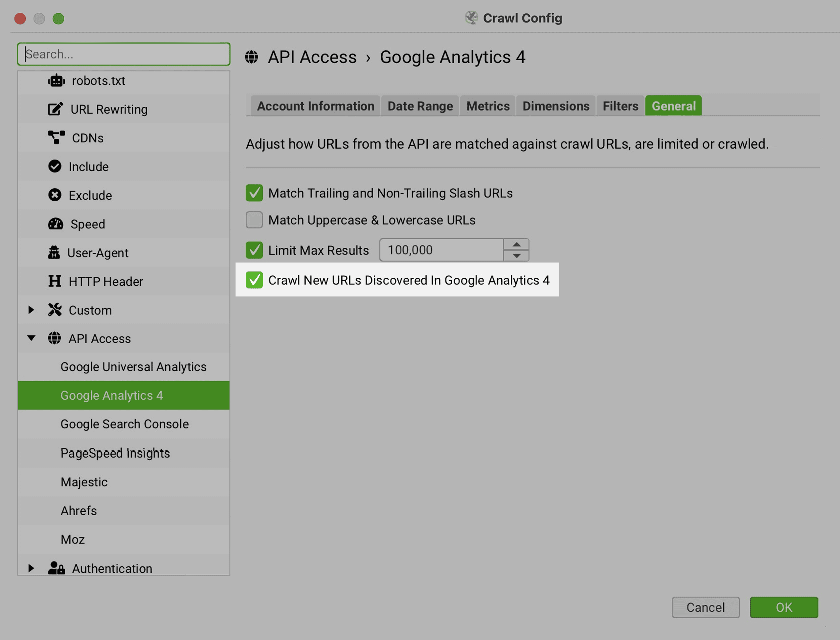Click the Cancel button
This screenshot has width=840, height=640.
point(706,607)
